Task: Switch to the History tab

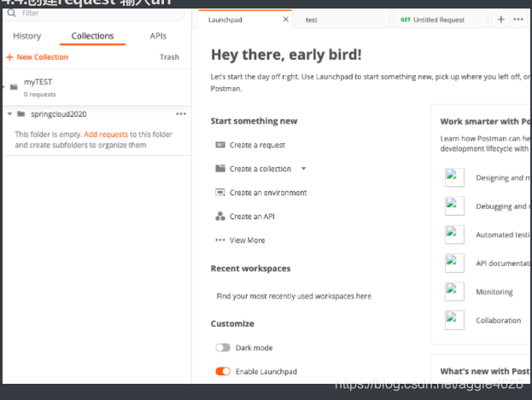Action: click(27, 36)
